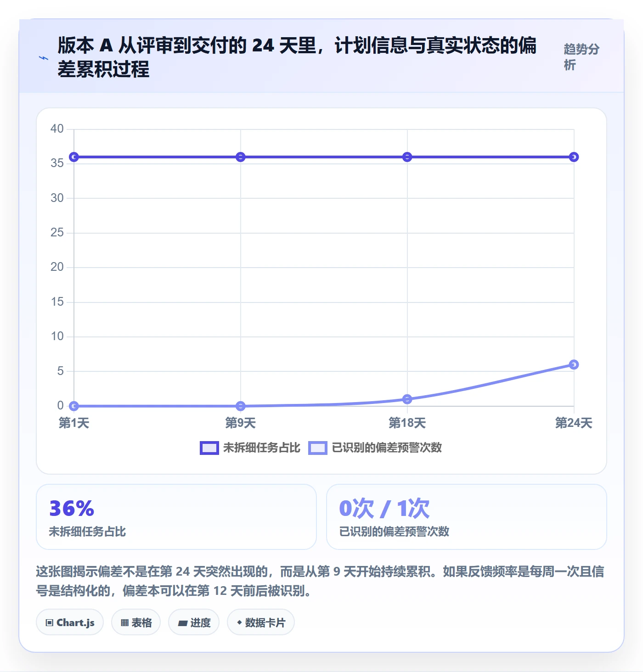Click the 趋势分析 label in the header

point(582,57)
